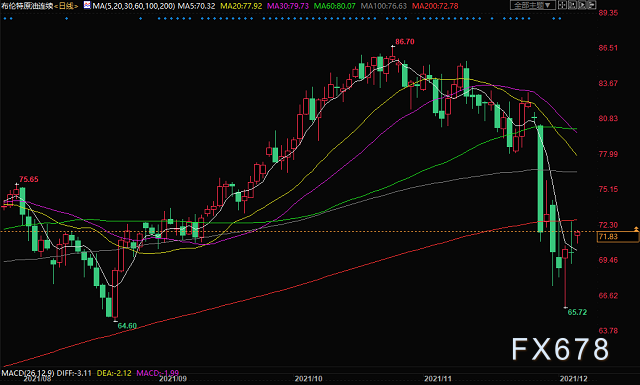Click the purple MA30:79.73 label

pos(287,6)
